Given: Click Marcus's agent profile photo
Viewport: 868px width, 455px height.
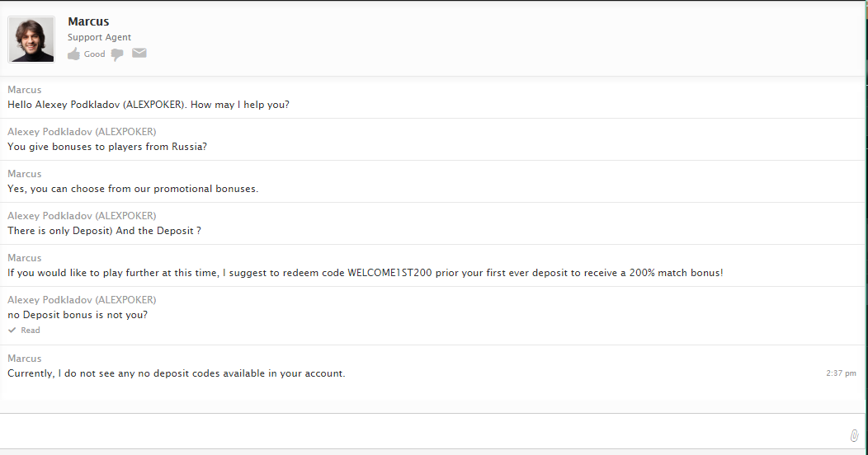Looking at the screenshot, I should 31,39.
